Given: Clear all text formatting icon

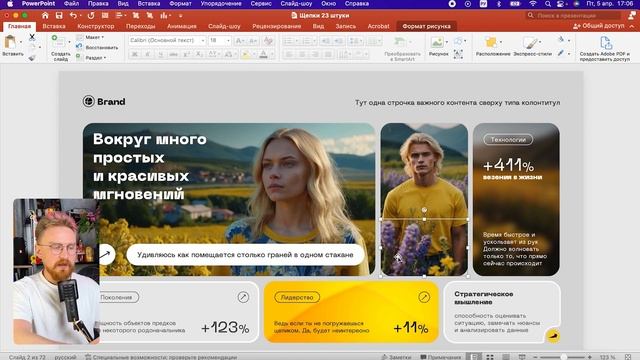Looking at the screenshot, I should 268,40.
